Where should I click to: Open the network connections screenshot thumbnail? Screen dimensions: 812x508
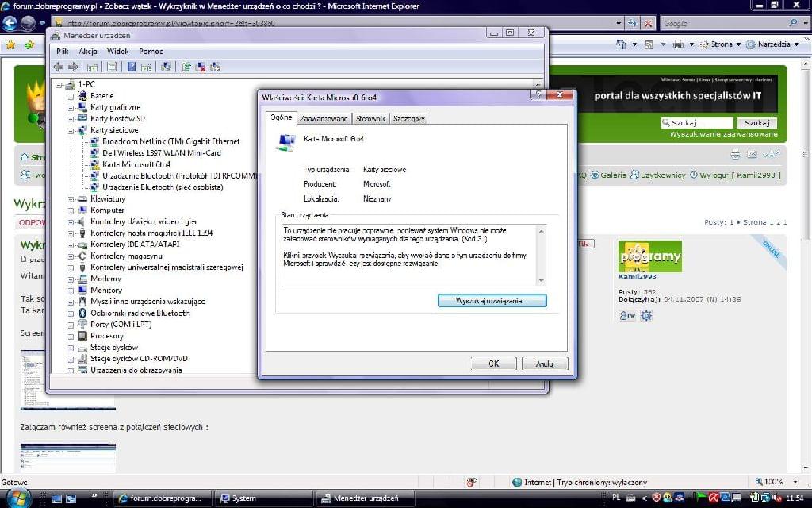(68, 457)
